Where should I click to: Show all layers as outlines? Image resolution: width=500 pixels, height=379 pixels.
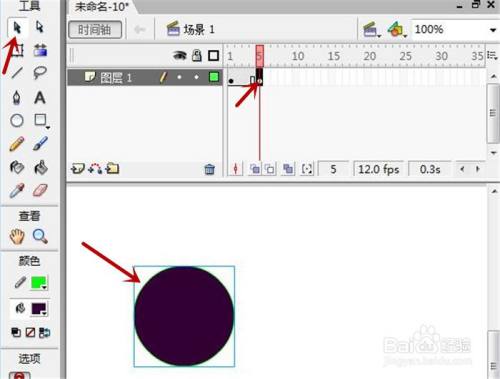(213, 55)
